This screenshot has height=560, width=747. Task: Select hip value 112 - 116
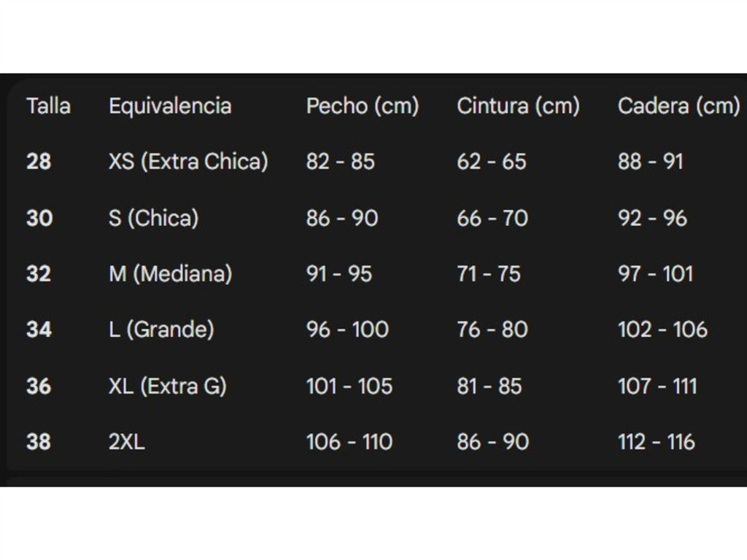(657, 442)
